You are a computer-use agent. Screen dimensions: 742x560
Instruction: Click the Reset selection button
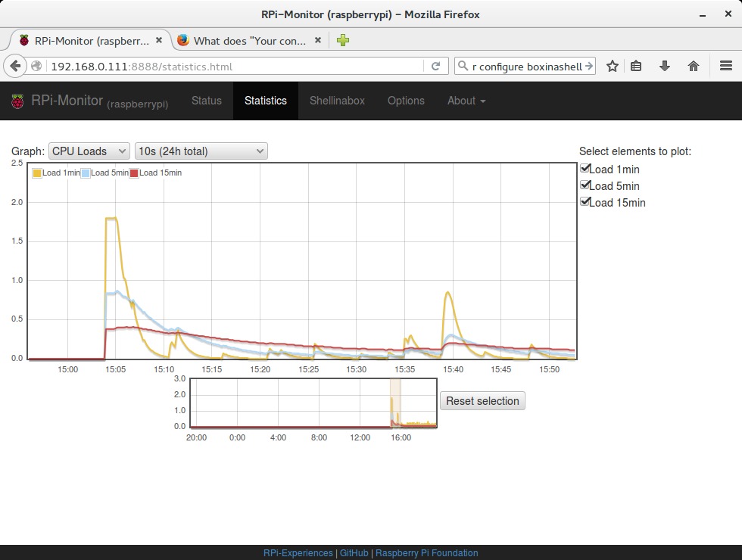click(x=482, y=401)
